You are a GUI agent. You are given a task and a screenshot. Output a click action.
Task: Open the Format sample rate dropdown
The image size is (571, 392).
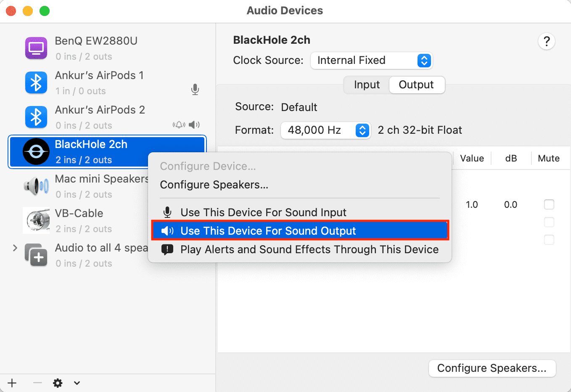(x=325, y=130)
